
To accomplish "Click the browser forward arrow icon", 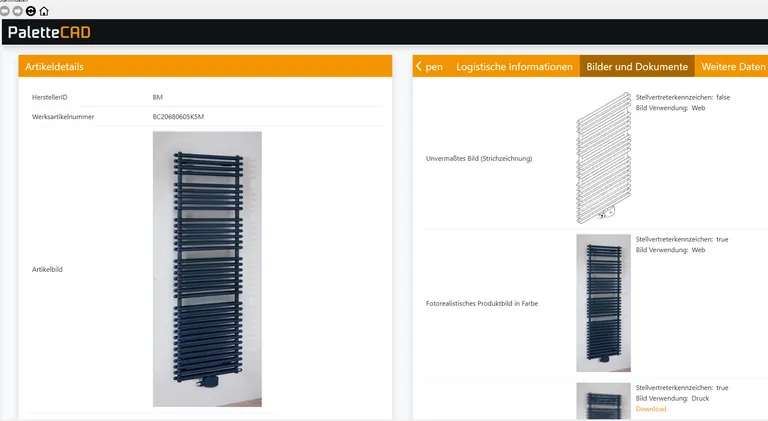I will [17, 11].
